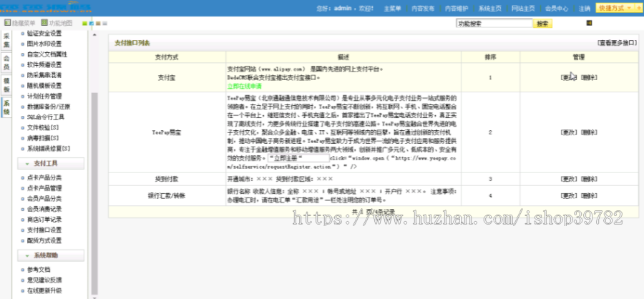This screenshot has height=299, width=644.
Task: Click [更改] for the YeePay易宝 row
Action: point(570,132)
